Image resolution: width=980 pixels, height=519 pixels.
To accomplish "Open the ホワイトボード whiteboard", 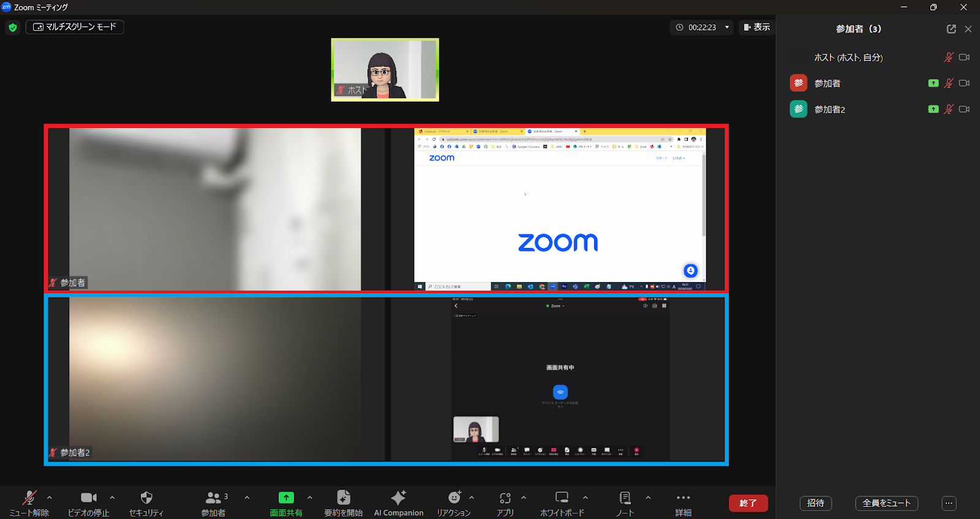I will click(x=562, y=503).
